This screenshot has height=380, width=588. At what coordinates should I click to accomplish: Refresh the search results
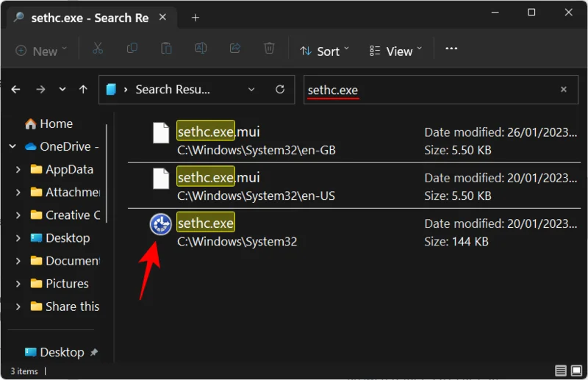[x=280, y=89]
